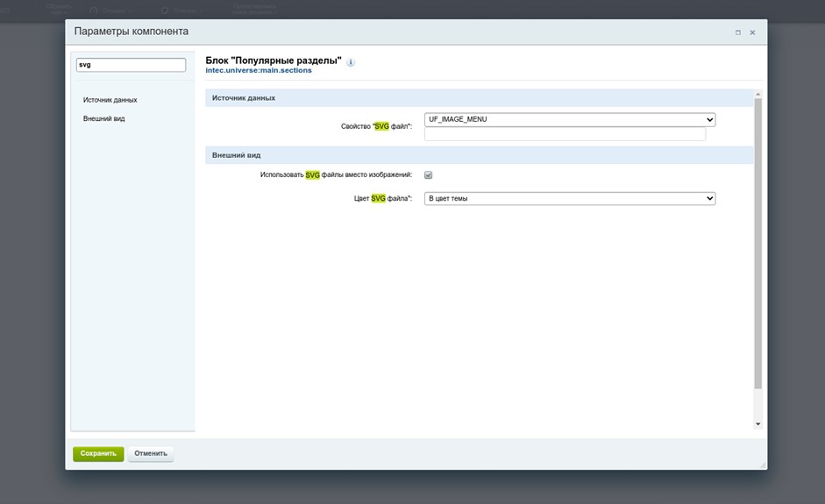Click the intec.universe:main.sections component name
The width and height of the screenshot is (825, 504).
(x=259, y=70)
